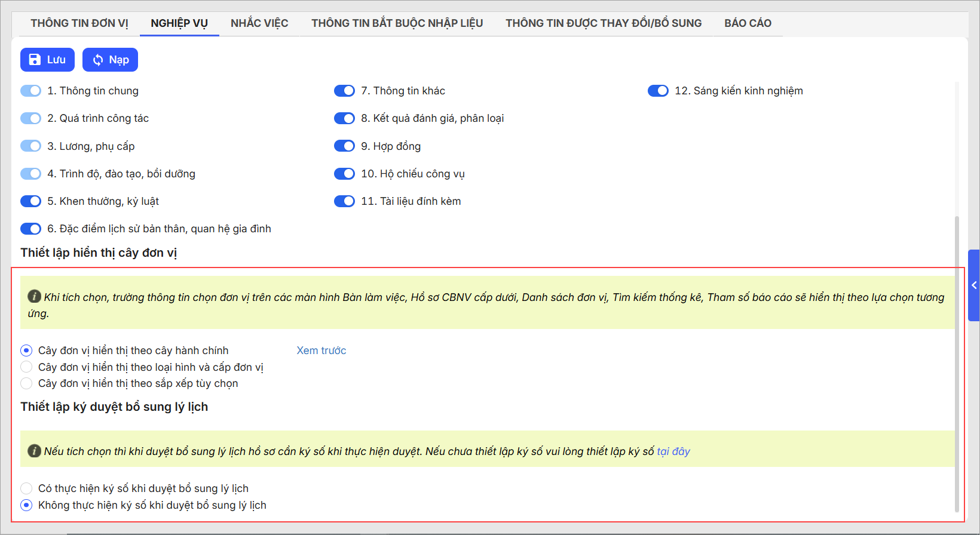Switch to the NHẮC VIỆC tab
980x535 pixels.
tap(259, 23)
